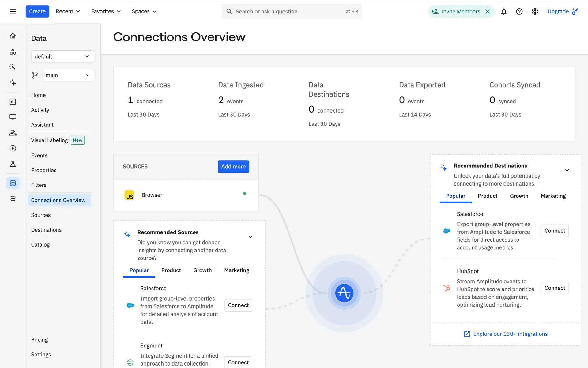Open the notifications bell
The image size is (588, 368).
(x=503, y=11)
